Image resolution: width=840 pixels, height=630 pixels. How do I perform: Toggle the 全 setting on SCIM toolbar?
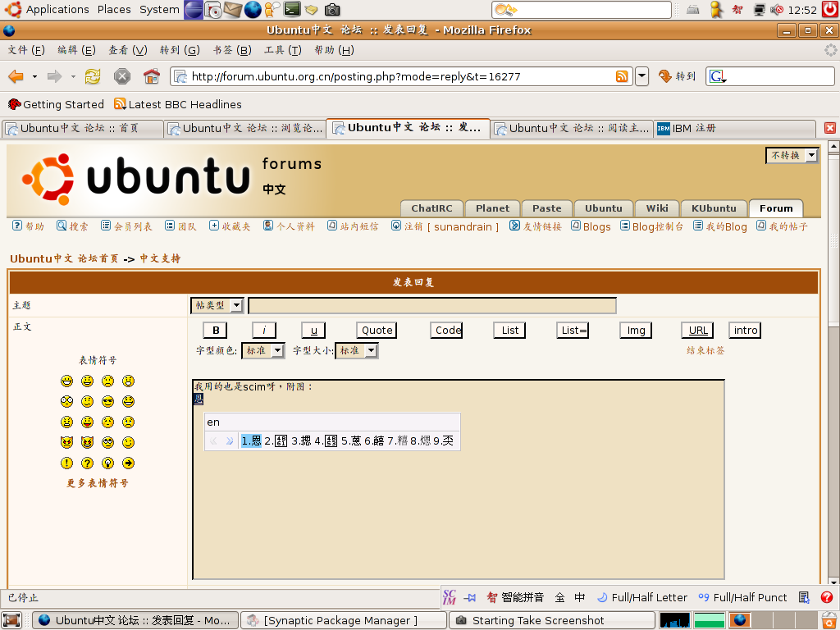[559, 597]
